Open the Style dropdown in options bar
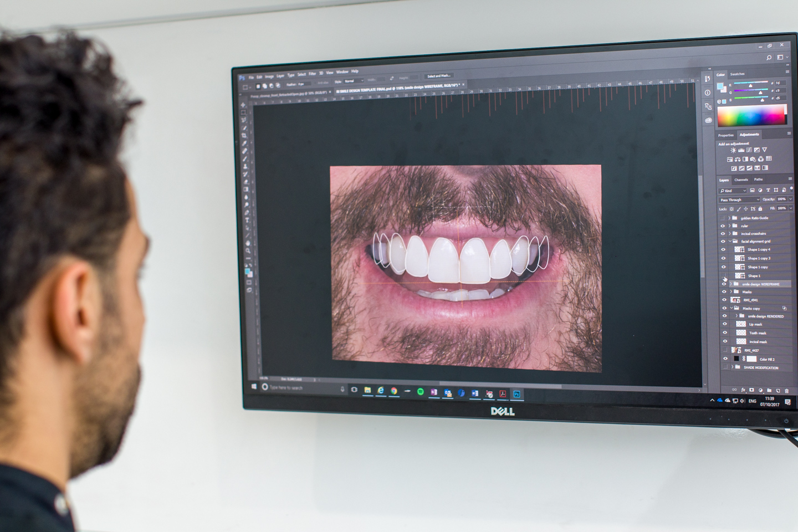 [x=354, y=81]
